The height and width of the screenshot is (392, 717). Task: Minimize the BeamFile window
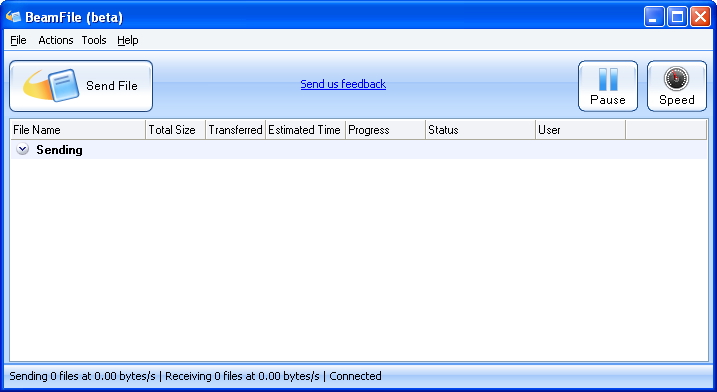pos(654,17)
